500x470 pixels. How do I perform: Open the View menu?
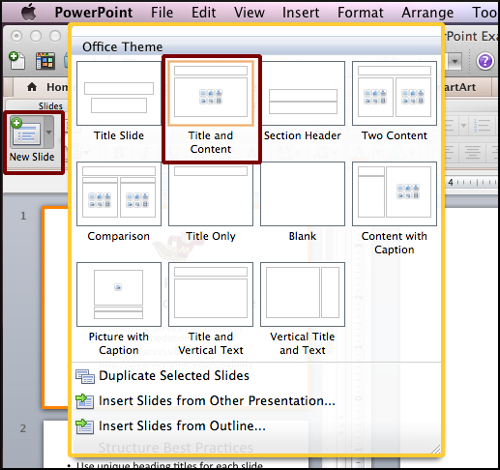click(249, 12)
